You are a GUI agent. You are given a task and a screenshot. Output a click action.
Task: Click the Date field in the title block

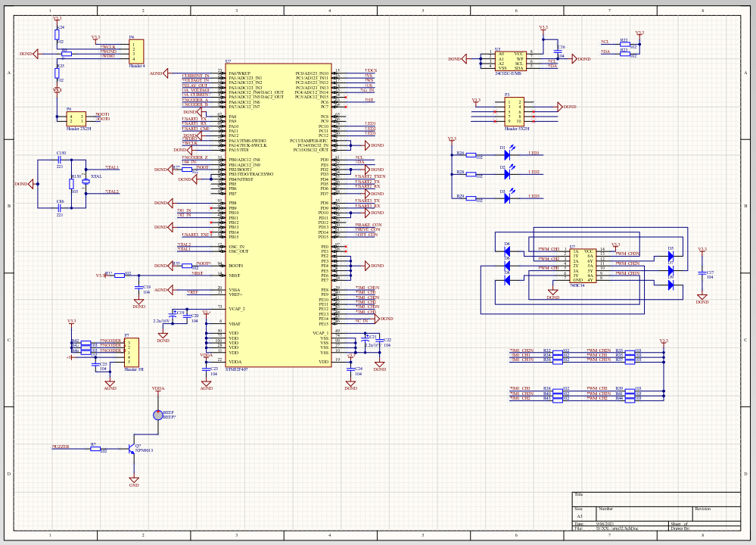pyautogui.click(x=621, y=524)
